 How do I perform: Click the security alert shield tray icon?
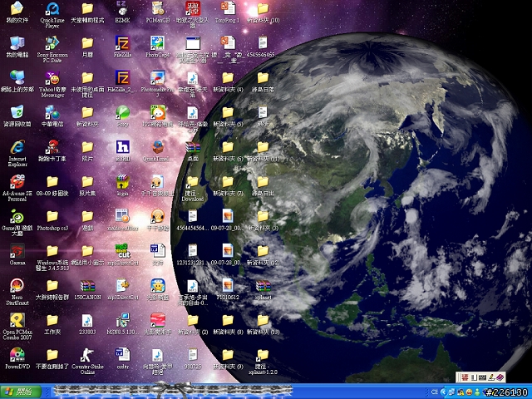pyautogui.click(x=461, y=392)
